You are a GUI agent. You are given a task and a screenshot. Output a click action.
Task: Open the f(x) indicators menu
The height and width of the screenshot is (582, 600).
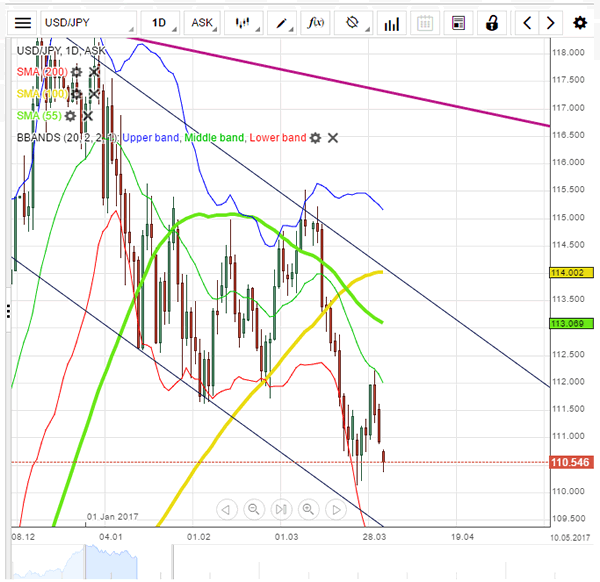[315, 23]
